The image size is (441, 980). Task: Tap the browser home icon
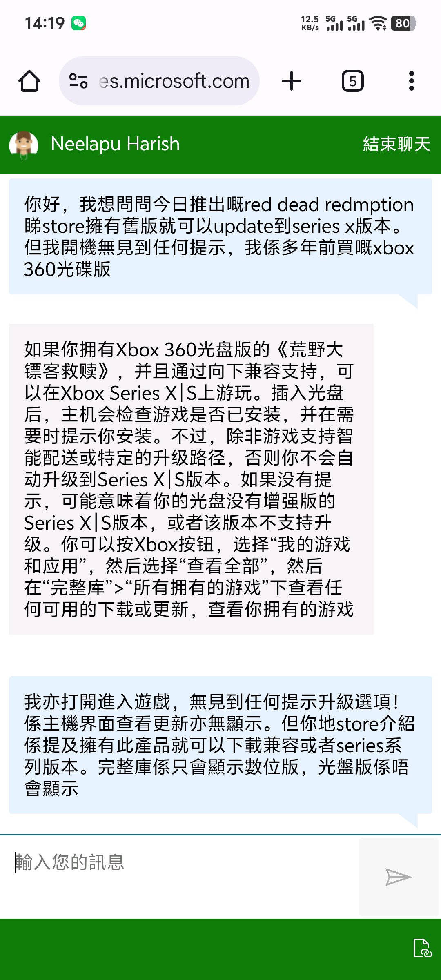pyautogui.click(x=29, y=81)
